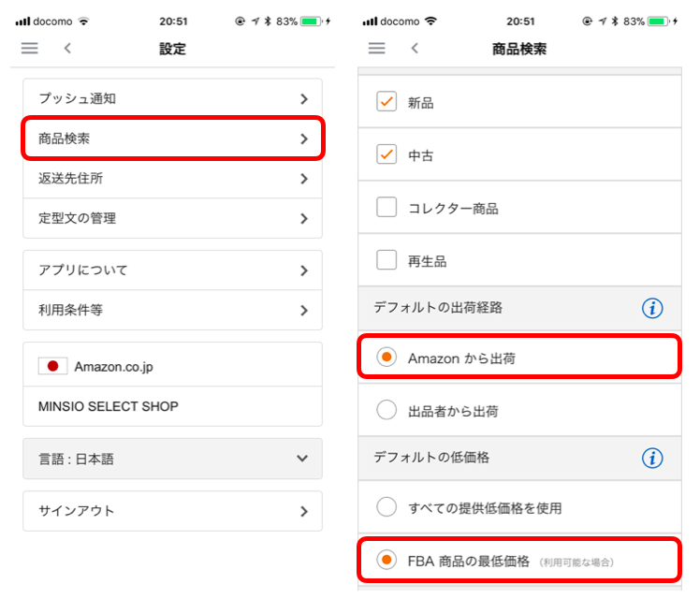This screenshot has height=599, width=700.
Task: Tap 20:51 clock on 設定 screen
Action: [x=173, y=21]
